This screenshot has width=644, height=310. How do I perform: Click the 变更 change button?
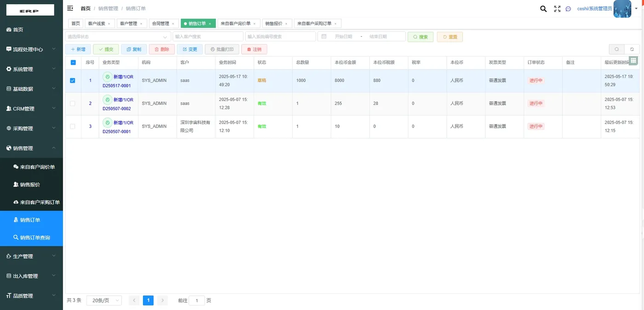(190, 49)
